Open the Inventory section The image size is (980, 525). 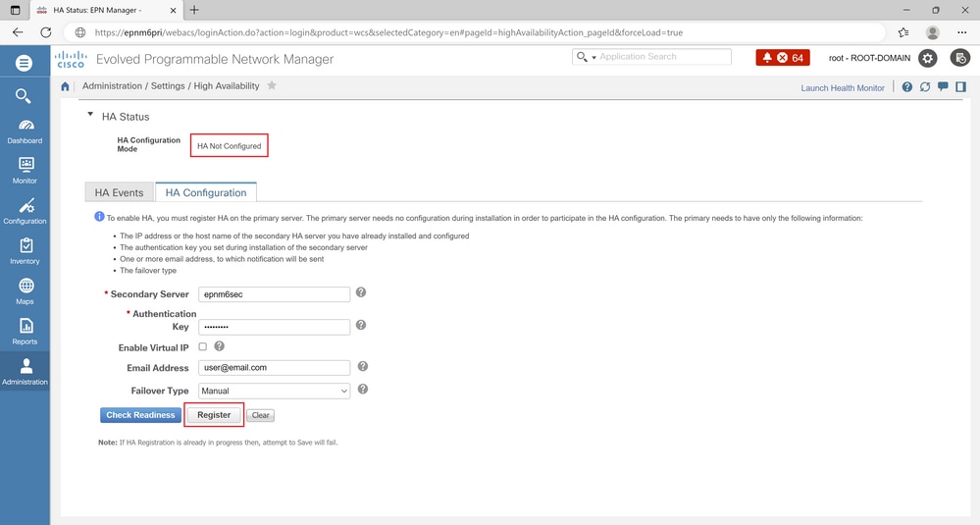click(25, 251)
